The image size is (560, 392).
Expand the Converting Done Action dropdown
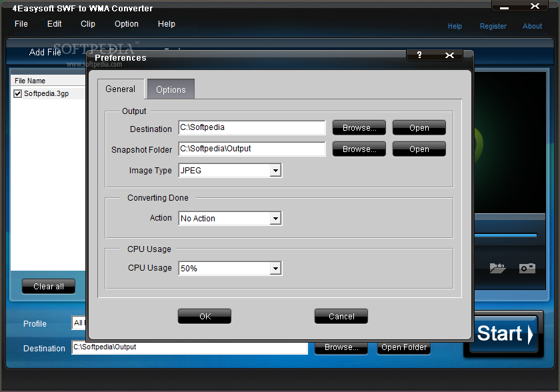pyautogui.click(x=275, y=218)
